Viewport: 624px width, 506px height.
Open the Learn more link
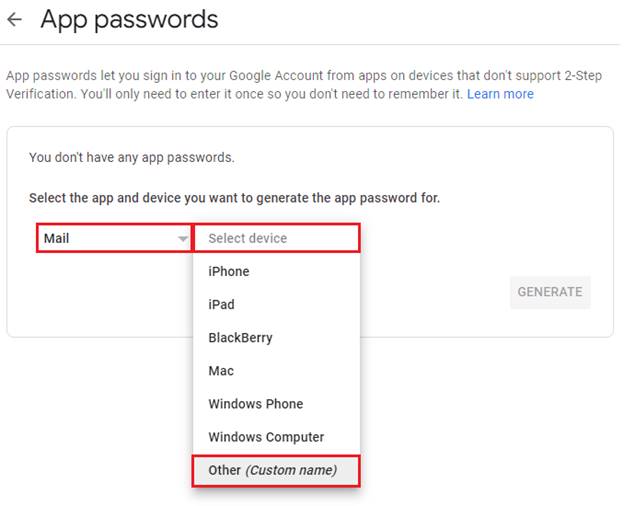coord(500,94)
